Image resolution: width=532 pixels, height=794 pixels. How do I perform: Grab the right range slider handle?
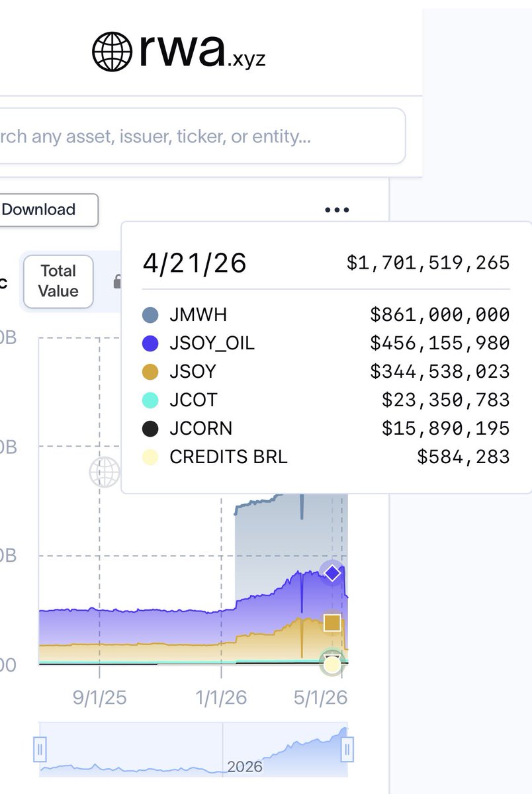point(347,750)
